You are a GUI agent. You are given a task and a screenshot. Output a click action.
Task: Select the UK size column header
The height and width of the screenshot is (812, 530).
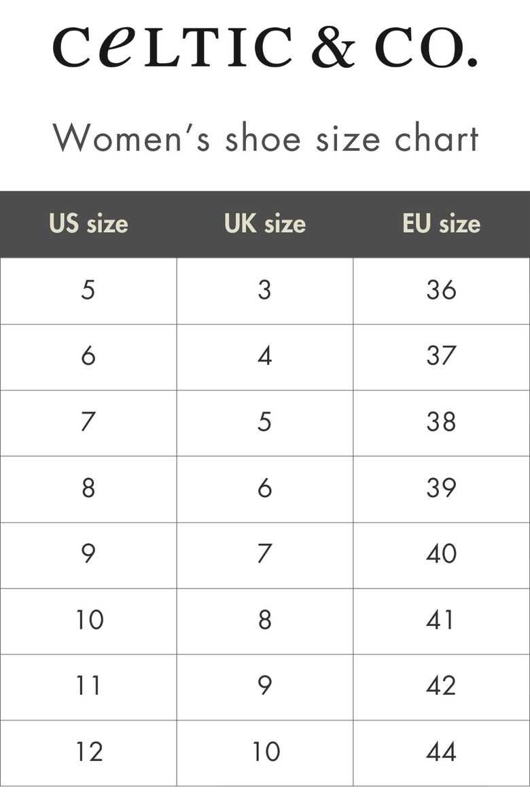pos(265,224)
